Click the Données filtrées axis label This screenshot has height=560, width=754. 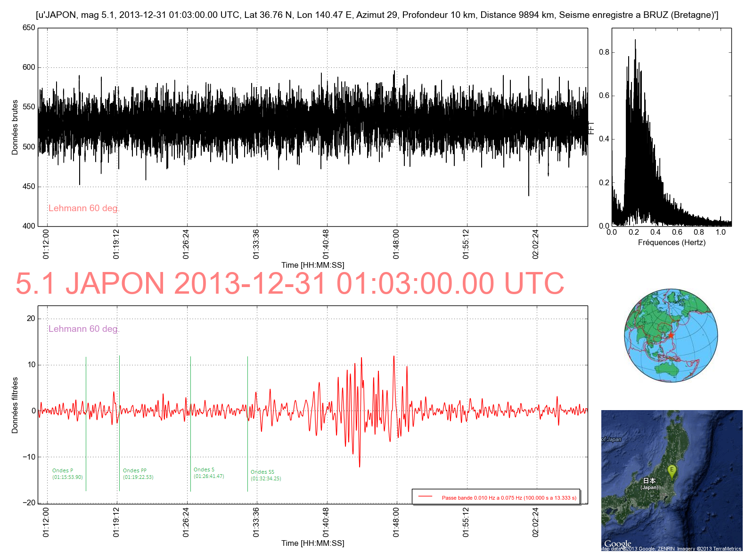coord(15,405)
